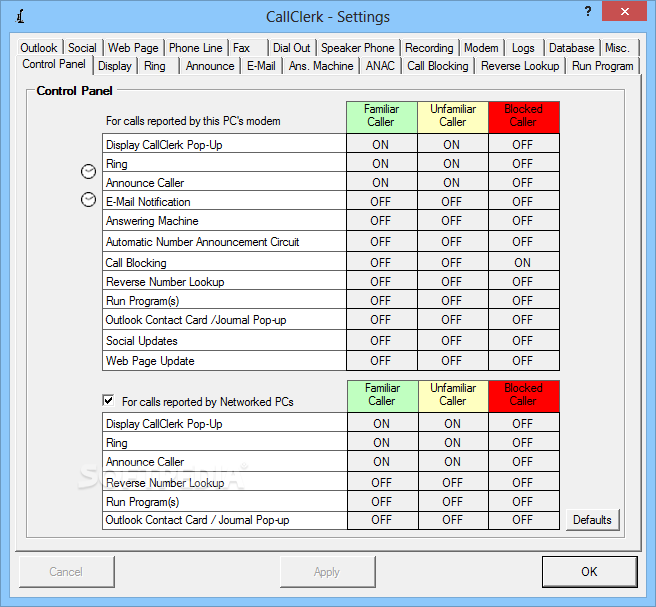Viewport: 656px width, 607px height.
Task: Open the Web Page tab
Action: point(133,48)
